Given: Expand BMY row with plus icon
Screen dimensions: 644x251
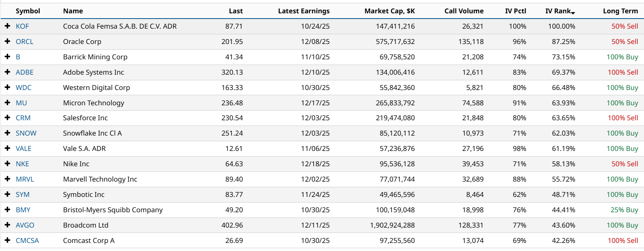Looking at the screenshot, I should (7, 209).
